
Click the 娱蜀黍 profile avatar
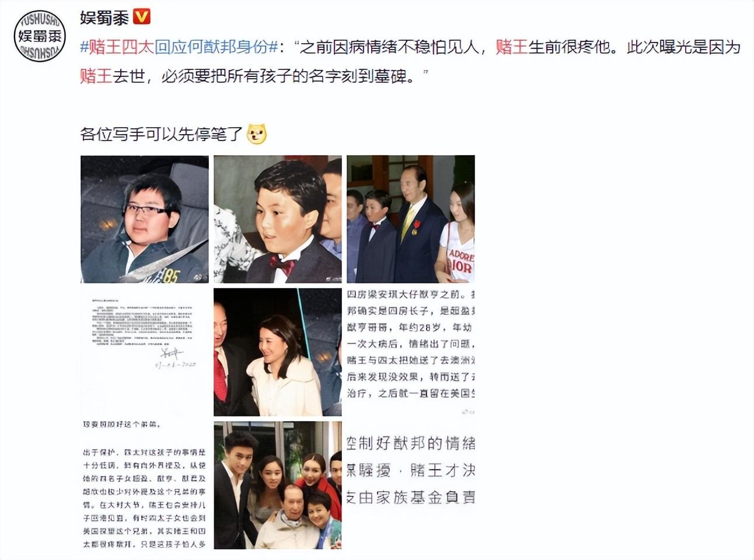pos(39,36)
